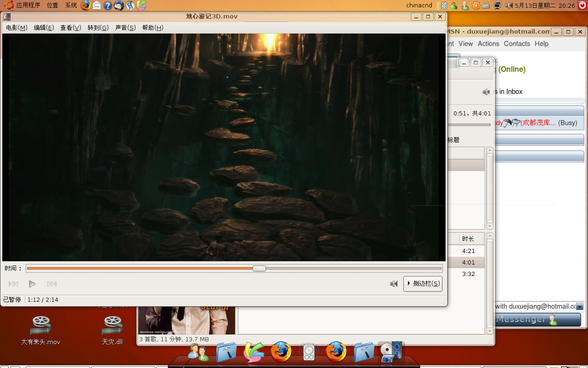Open Contacts menu in MSN window
588x368 pixels.
coord(517,44)
